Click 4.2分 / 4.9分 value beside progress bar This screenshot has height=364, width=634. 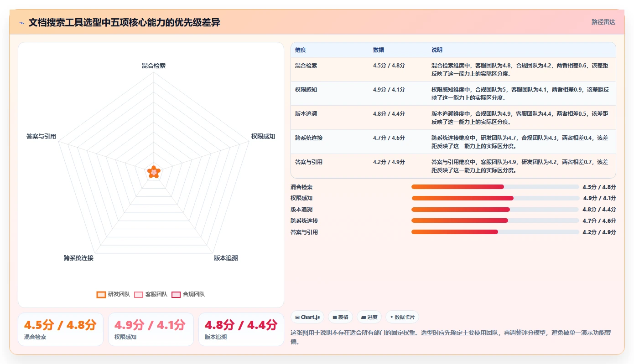tap(599, 232)
